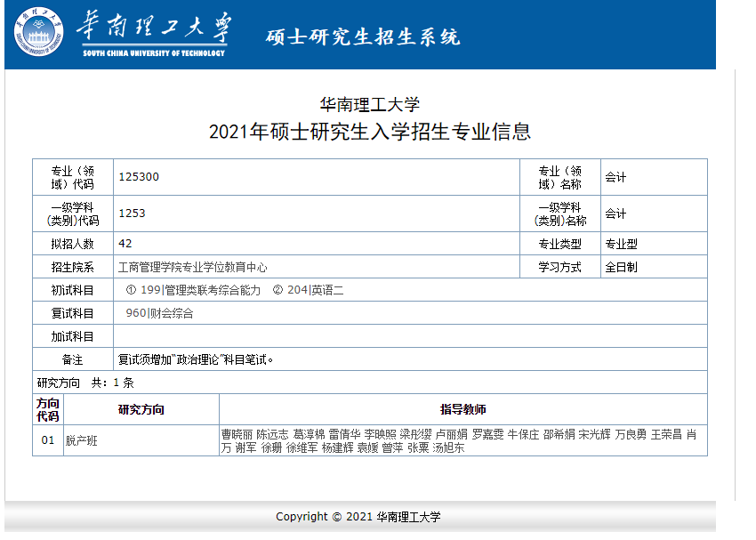Viewport: 756px width, 540px height.
Task: Select direction code 01 cell
Action: 48,440
